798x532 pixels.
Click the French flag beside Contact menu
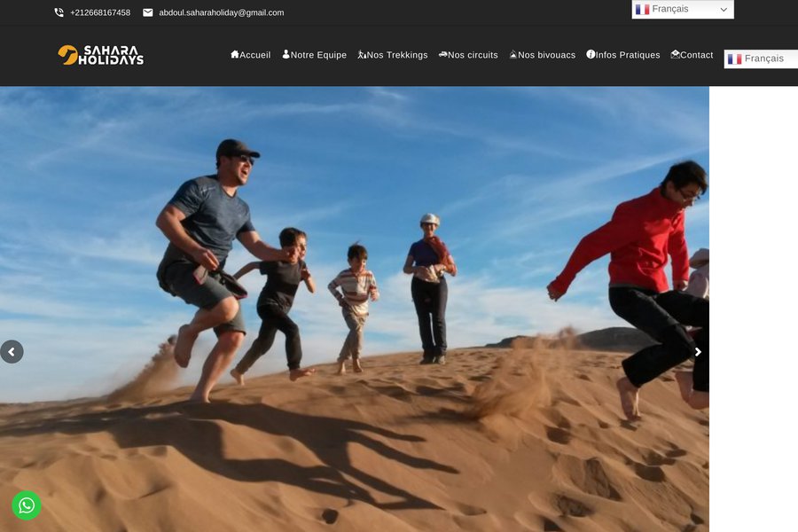[x=734, y=59]
